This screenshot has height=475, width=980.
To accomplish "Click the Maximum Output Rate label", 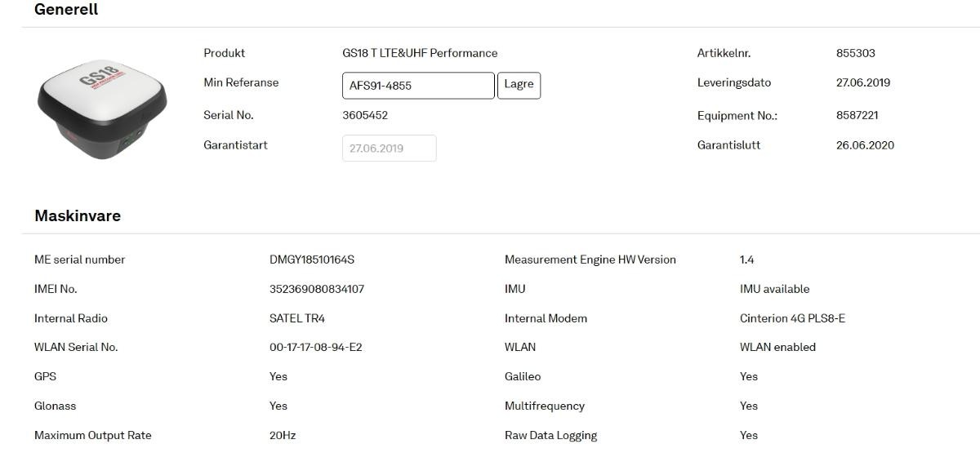I will tap(93, 435).
